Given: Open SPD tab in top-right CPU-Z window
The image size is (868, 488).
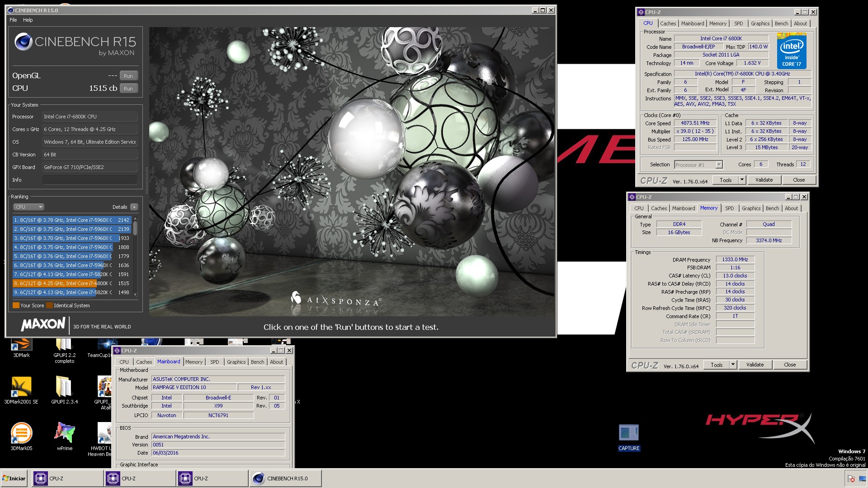Looking at the screenshot, I should click(x=738, y=23).
